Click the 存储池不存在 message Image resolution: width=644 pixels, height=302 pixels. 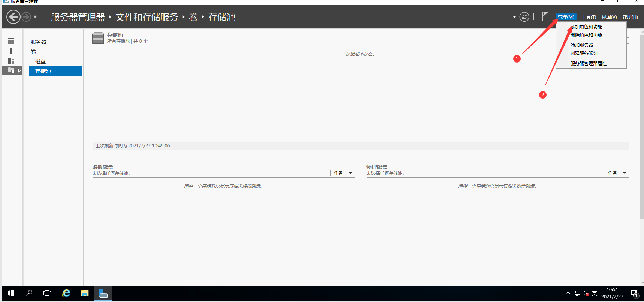(x=360, y=54)
